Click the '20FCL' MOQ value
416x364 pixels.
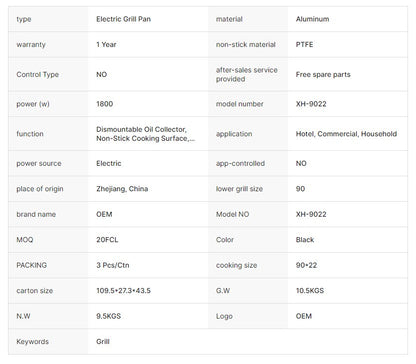coord(107,239)
